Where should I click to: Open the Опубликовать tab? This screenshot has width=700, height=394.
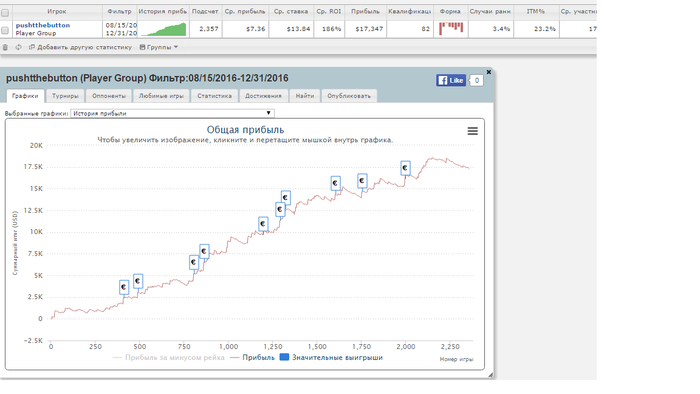pyautogui.click(x=349, y=96)
